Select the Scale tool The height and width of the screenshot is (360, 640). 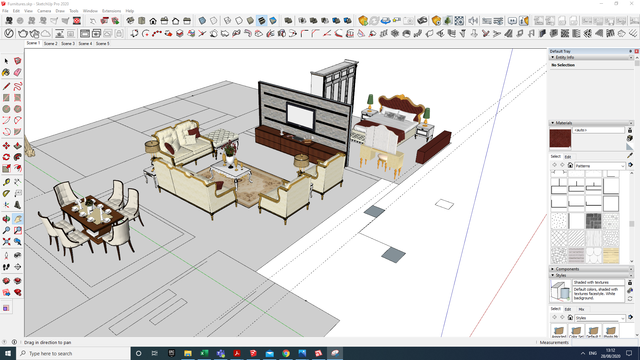[x=6, y=168]
